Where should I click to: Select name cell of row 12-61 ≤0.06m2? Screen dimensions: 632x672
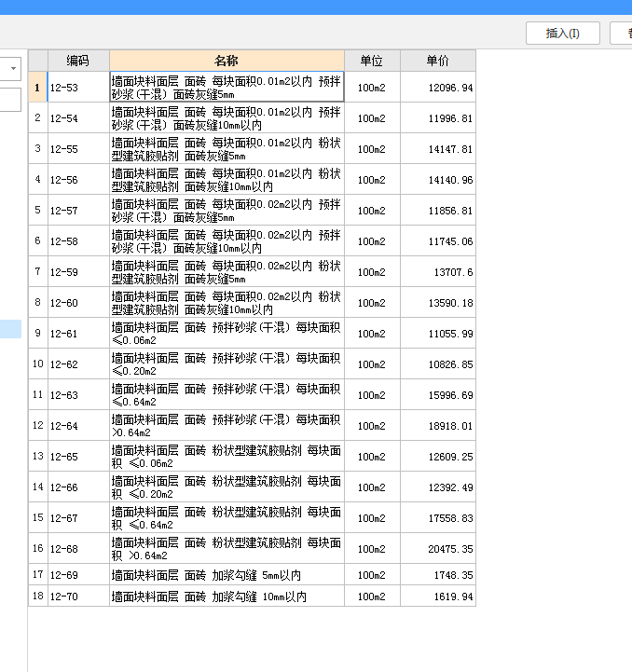click(227, 334)
